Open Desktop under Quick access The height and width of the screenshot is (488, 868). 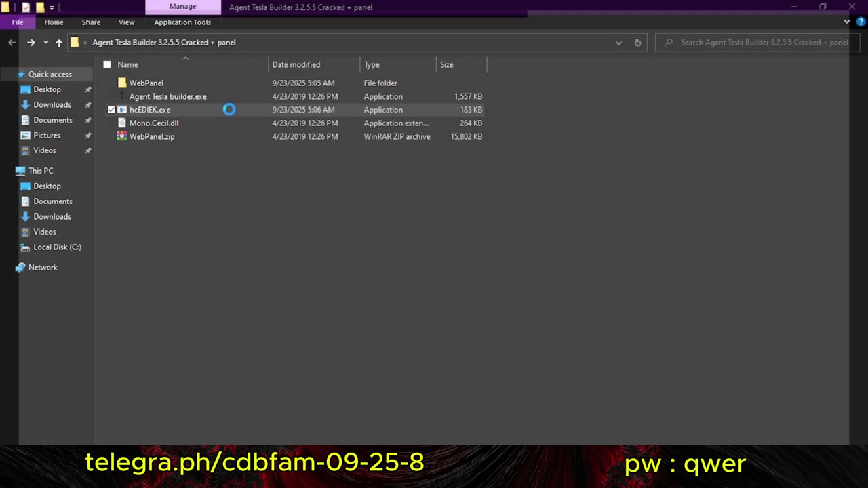tap(47, 89)
